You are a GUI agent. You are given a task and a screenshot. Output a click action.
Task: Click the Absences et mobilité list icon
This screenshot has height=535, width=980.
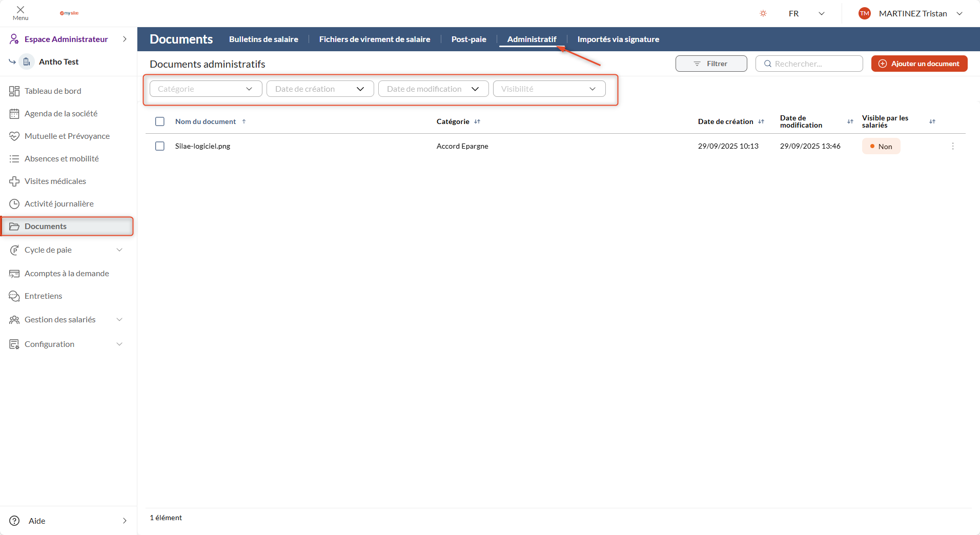coord(15,158)
